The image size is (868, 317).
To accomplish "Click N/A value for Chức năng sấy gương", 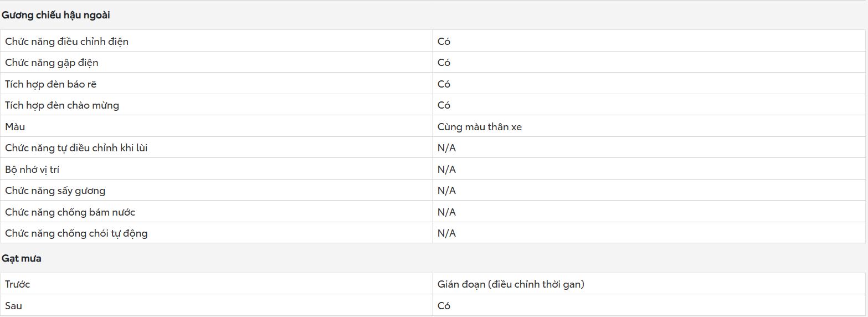I will click(x=446, y=191).
